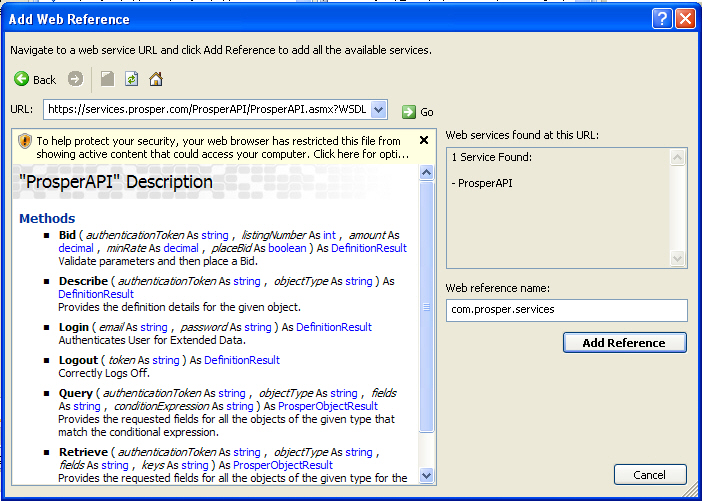Click int type link in Bid method
This screenshot has height=501, width=702.
tap(330, 235)
